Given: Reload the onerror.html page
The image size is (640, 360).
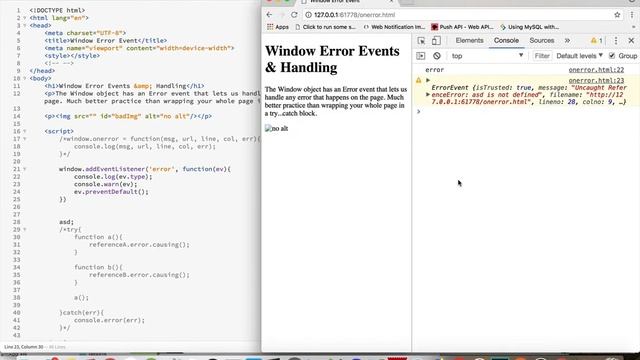Looking at the screenshot, I should [294, 15].
